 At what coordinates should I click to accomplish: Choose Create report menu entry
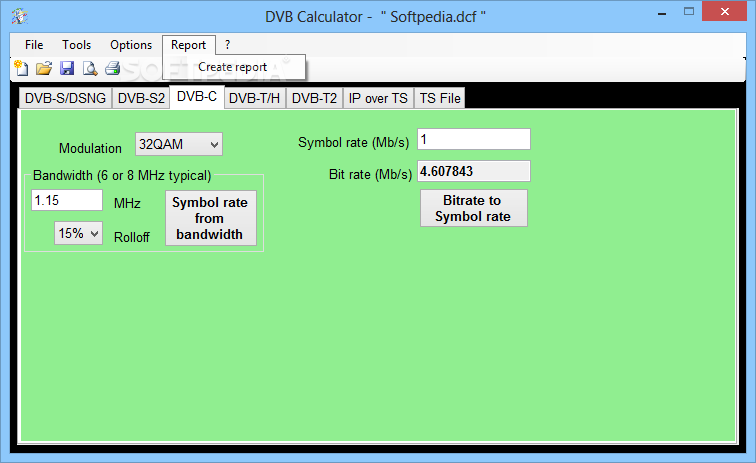(x=232, y=67)
